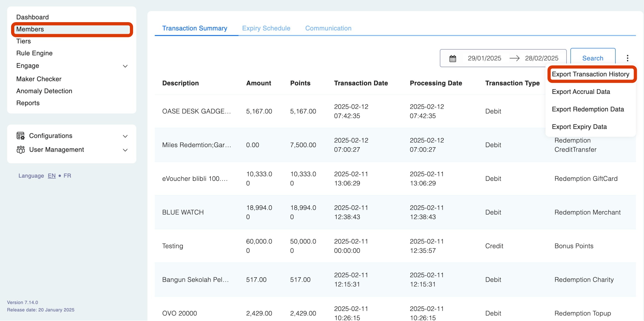644x321 pixels.
Task: Switch language to FR
Action: [67, 176]
